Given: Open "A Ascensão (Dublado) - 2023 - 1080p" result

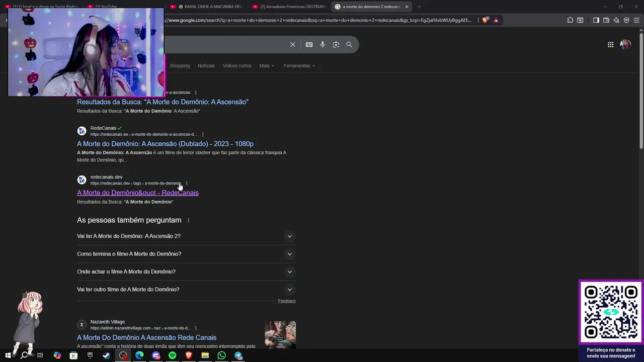Looking at the screenshot, I should tap(165, 144).
